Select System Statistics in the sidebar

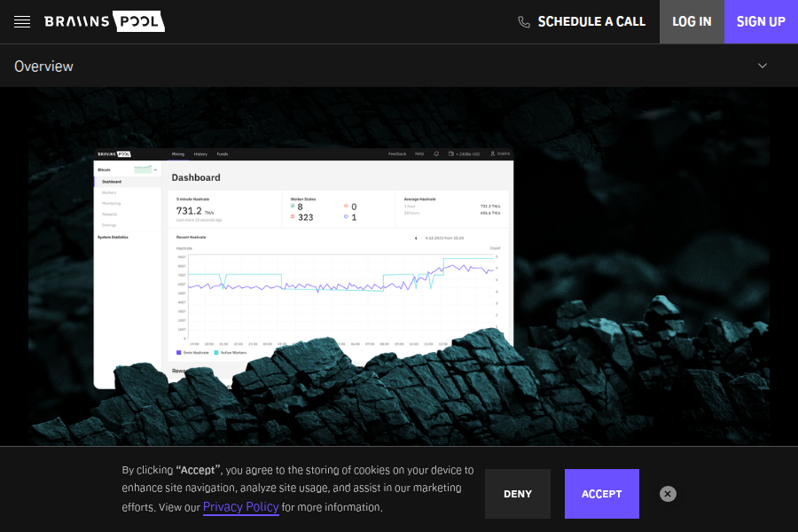point(113,237)
